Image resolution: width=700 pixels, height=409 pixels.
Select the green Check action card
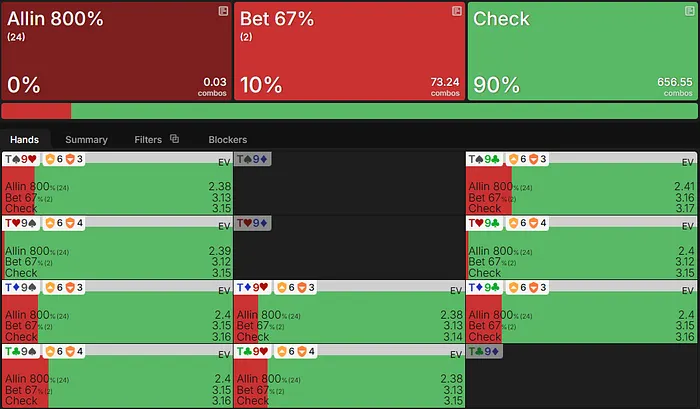point(583,51)
